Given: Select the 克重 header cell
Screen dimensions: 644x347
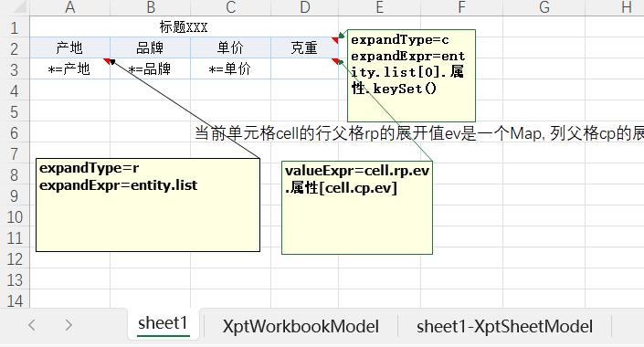Looking at the screenshot, I should (x=305, y=48).
